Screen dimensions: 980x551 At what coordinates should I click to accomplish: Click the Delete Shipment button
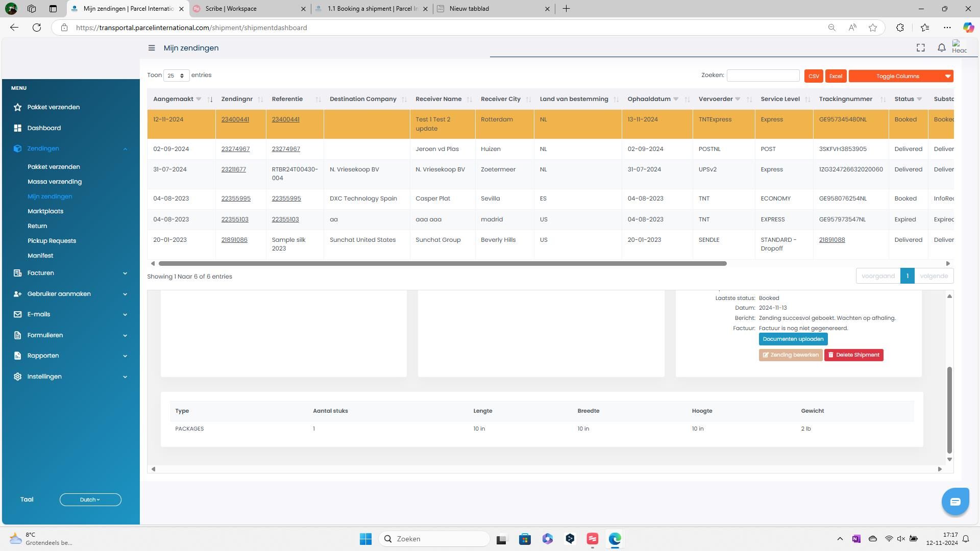[853, 355]
